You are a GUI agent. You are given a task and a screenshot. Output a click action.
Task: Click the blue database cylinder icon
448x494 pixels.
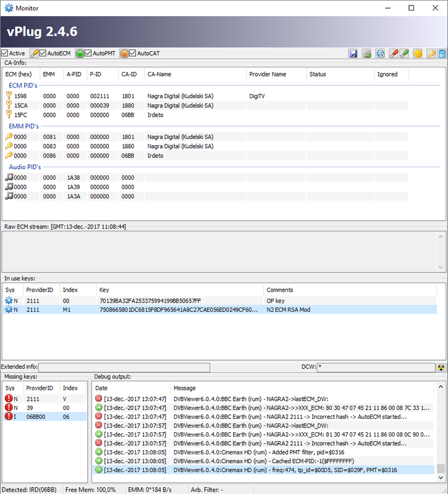coord(442,54)
